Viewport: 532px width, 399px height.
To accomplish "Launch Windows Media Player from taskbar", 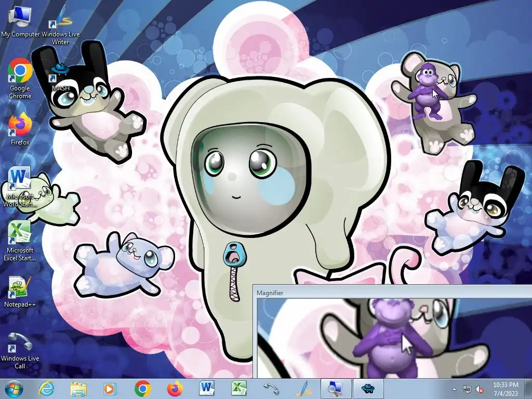I will tap(110, 389).
